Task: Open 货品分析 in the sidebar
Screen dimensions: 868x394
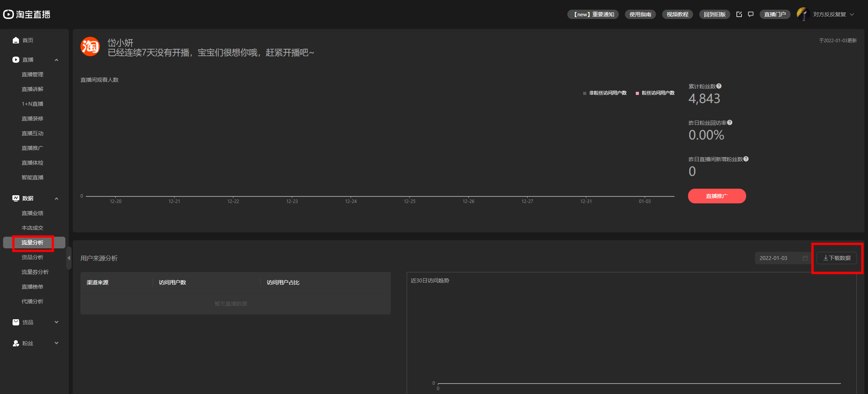Action: [33, 257]
